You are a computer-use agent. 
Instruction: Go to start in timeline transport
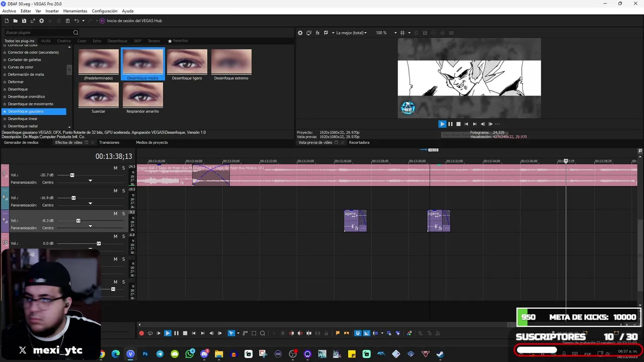pos(194,333)
